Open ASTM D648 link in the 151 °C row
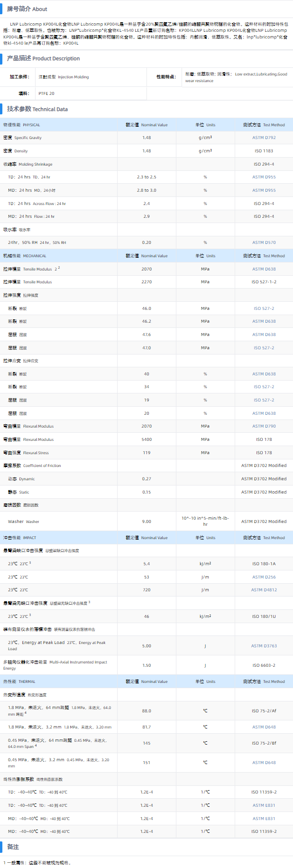The height and width of the screenshot is (868, 293). click(x=264, y=763)
